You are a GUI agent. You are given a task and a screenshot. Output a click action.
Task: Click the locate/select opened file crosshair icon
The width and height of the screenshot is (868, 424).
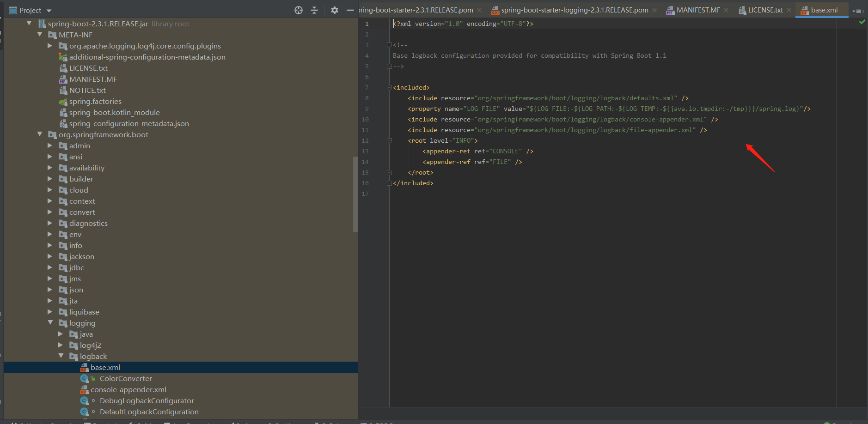299,10
